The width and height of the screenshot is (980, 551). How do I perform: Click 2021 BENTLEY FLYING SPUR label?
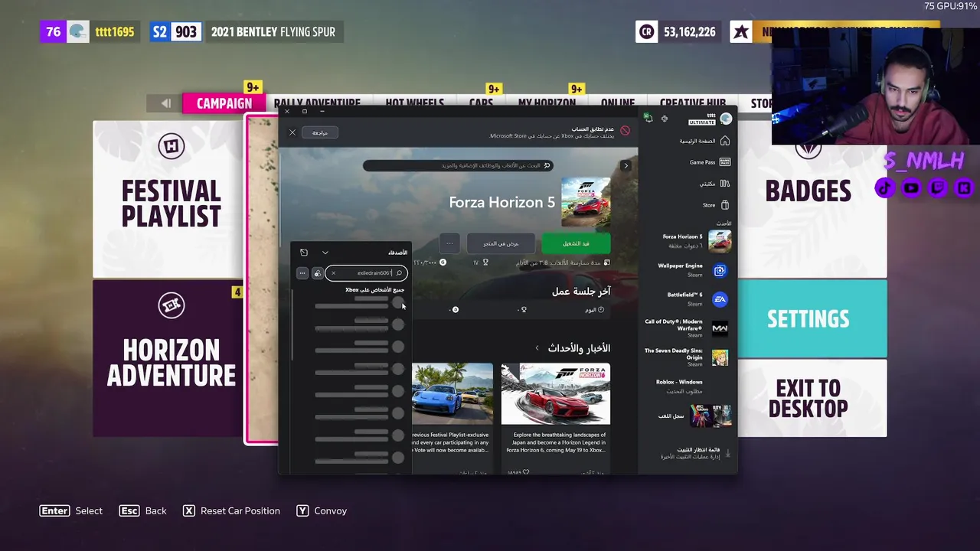tap(273, 32)
